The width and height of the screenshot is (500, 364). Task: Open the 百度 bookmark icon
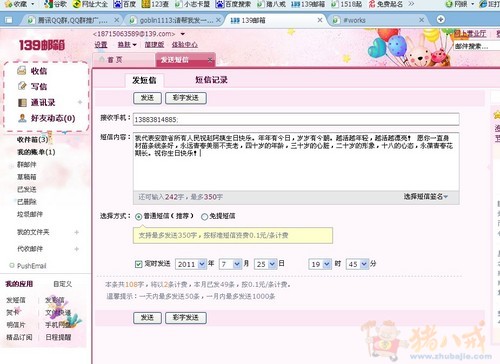(117, 4)
